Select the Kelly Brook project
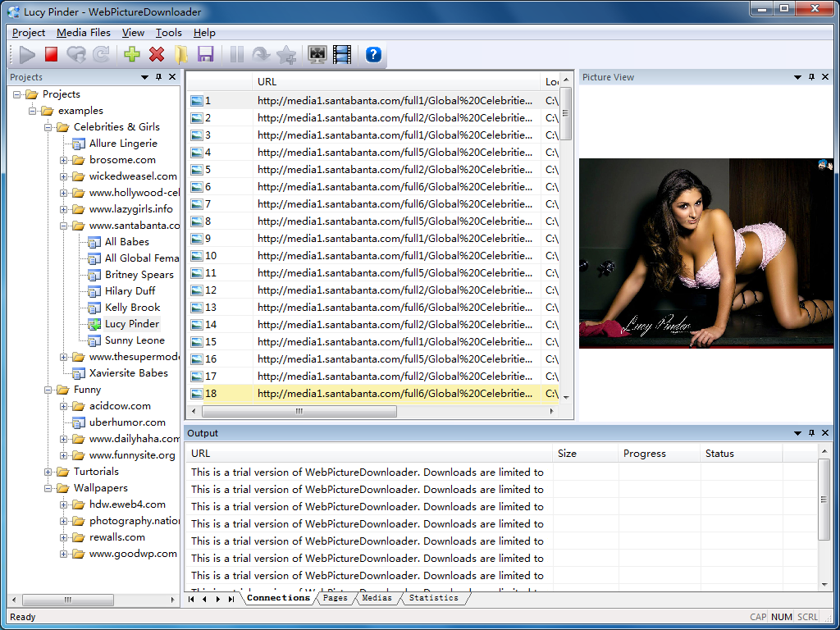 coord(132,308)
